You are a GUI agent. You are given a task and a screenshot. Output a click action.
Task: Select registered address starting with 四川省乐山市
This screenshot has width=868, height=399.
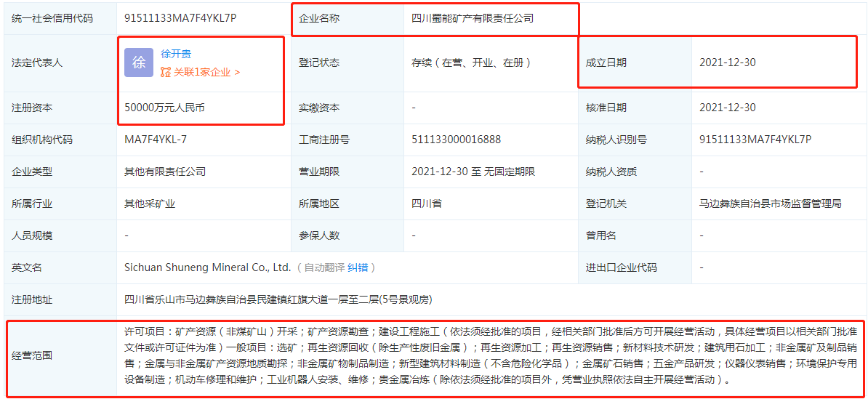(x=278, y=299)
